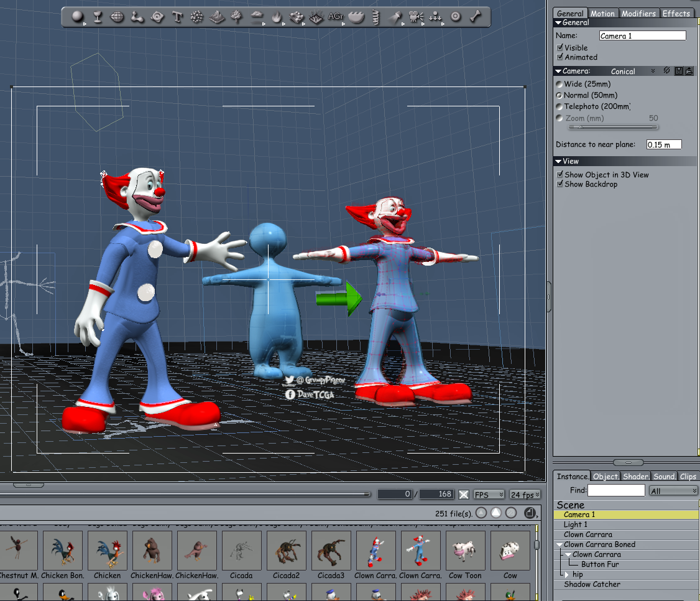Open the browser file options page icon
This screenshot has width=700, height=601.
point(530,513)
